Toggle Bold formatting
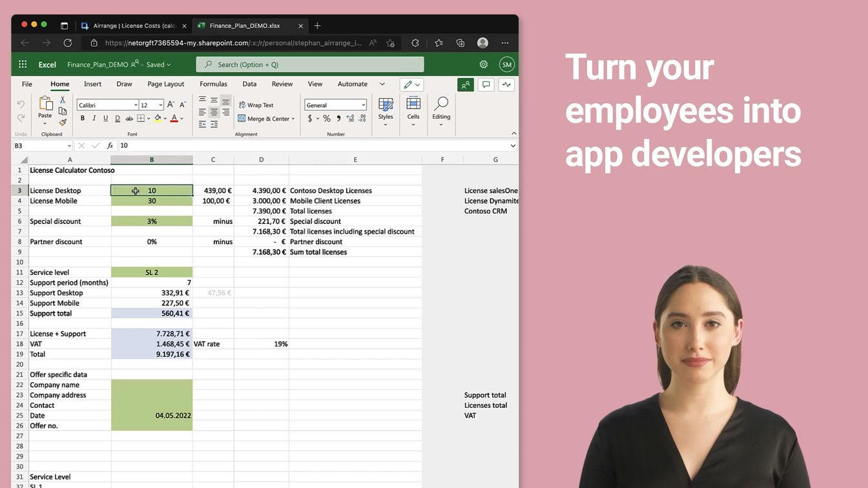Screen dimensions: 868x488 (x=82, y=119)
